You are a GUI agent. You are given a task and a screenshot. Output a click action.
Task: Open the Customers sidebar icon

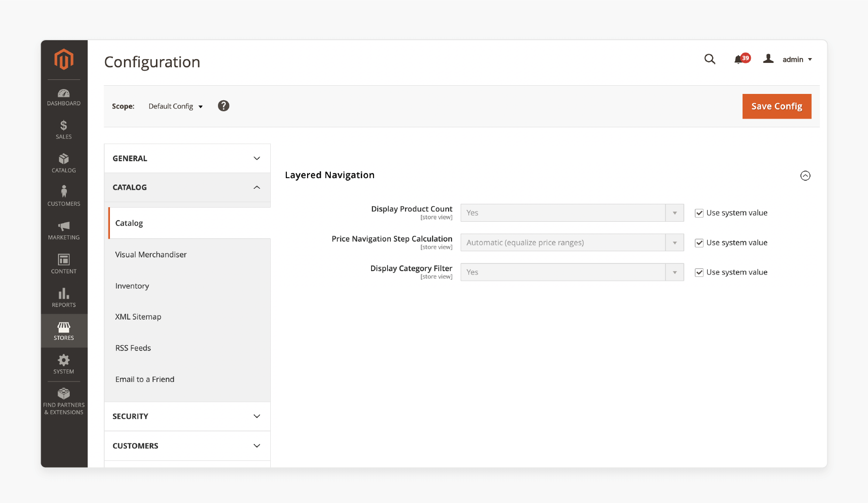point(64,196)
